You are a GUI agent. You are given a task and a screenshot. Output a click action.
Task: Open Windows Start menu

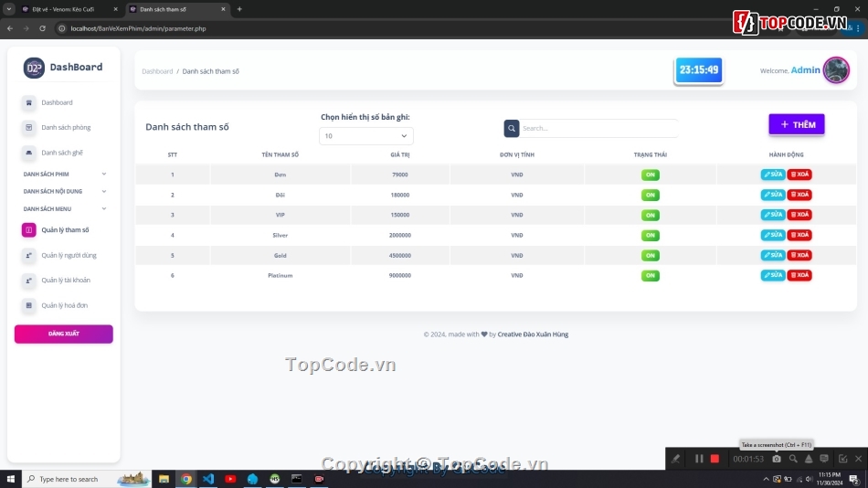tap(11, 479)
